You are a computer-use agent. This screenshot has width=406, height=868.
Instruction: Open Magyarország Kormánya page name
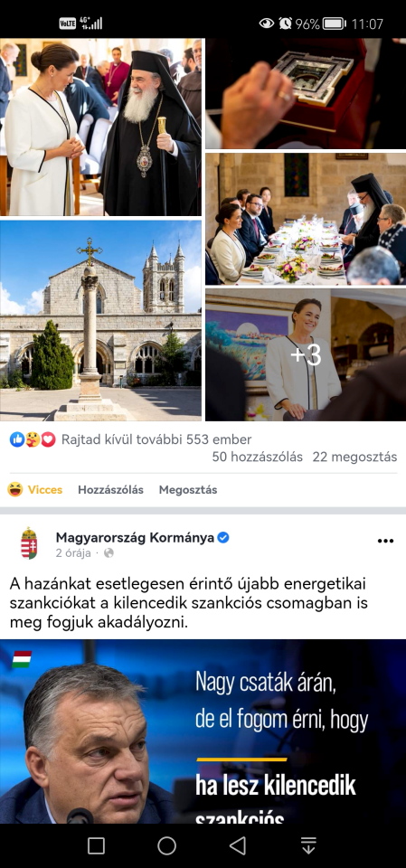[135, 537]
